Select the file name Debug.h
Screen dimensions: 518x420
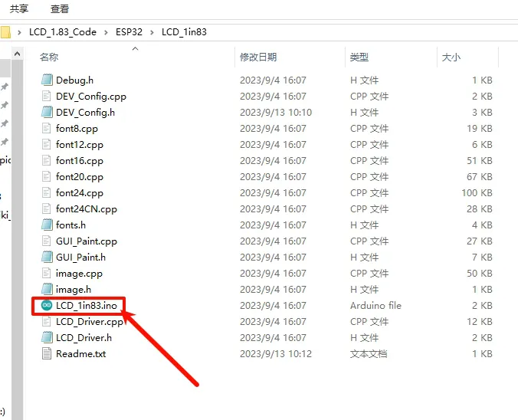click(74, 80)
